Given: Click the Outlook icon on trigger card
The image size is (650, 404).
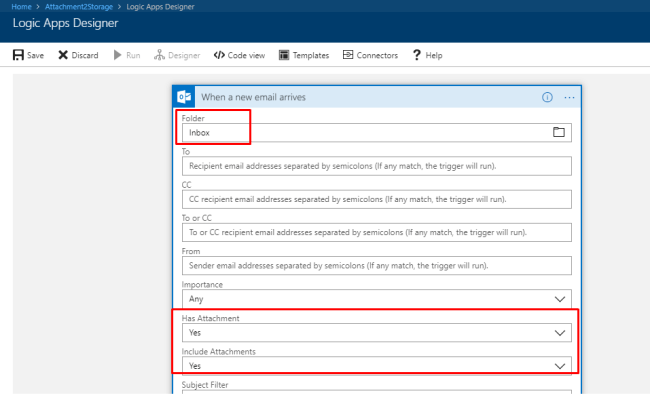Looking at the screenshot, I should [184, 97].
